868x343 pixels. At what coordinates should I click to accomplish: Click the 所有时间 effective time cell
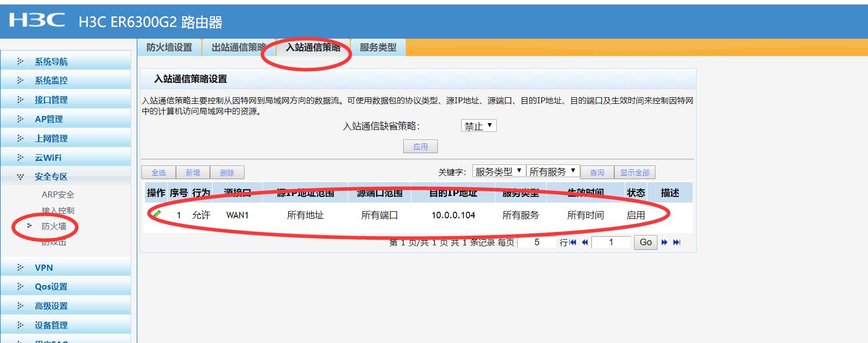[x=585, y=215]
